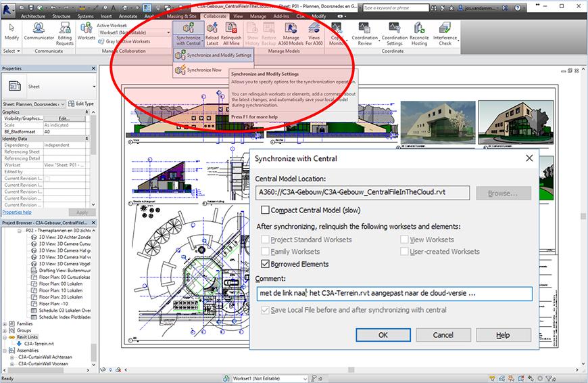Click the Sheet type thumbnail in Properties

(15, 86)
